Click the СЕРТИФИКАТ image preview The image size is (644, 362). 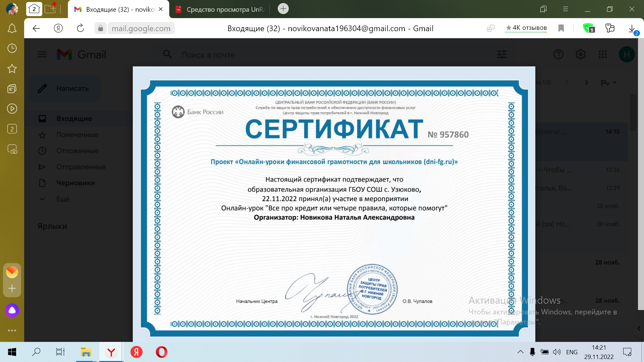[334, 204]
